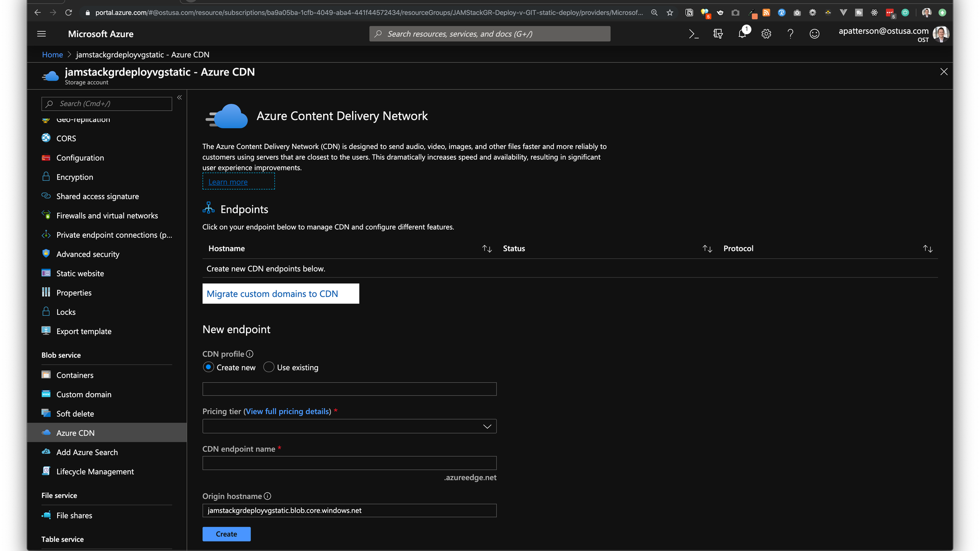Click the CDN endpoint name field
This screenshot has height=551, width=980.
pos(349,463)
